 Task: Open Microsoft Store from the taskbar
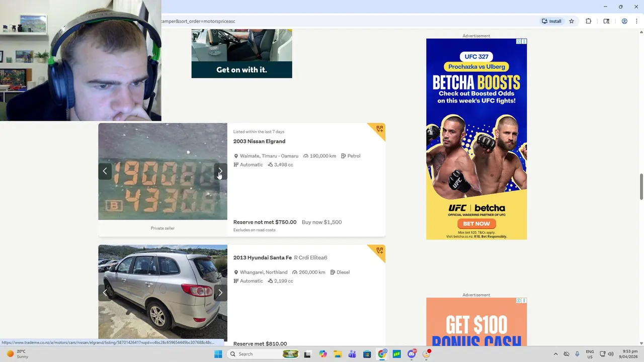[x=367, y=354]
